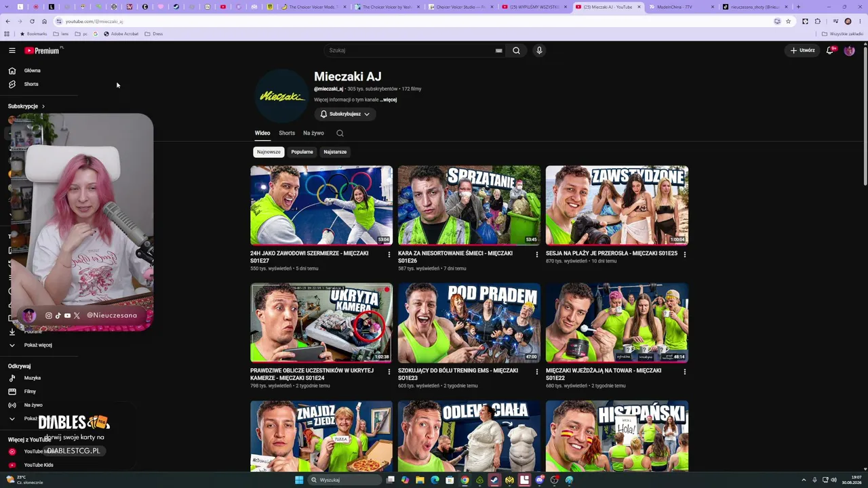868x488 pixels.
Task: Switch to the Na żywo channel tab
Action: 313,134
